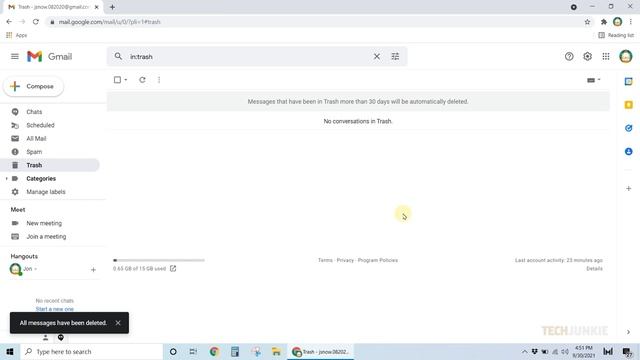Bookmark this page star icon
640x360 pixels.
point(587,22)
